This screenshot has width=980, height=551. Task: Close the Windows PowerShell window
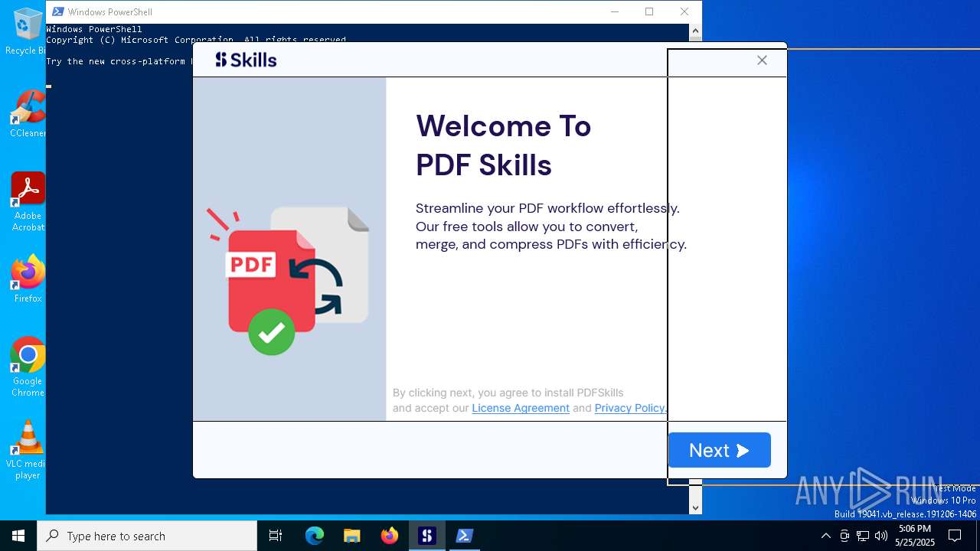684,11
